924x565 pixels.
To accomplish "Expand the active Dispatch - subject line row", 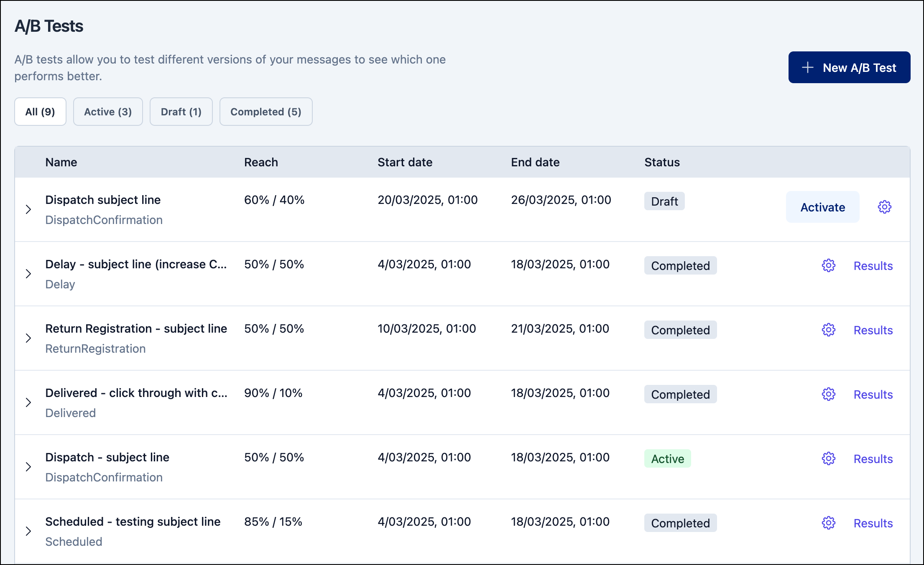I will point(28,467).
